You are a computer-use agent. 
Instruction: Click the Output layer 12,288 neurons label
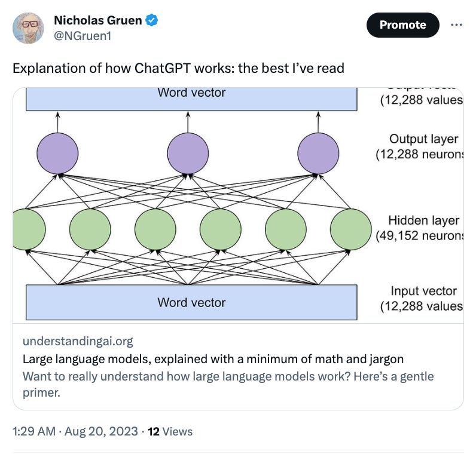coord(420,146)
